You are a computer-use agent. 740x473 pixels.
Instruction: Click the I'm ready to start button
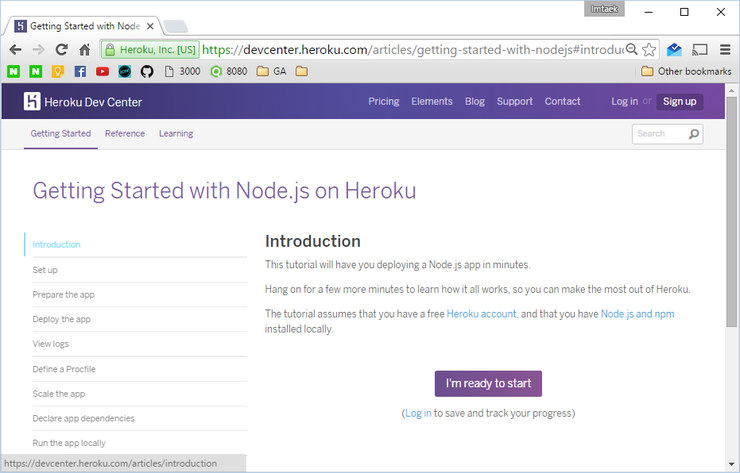488,383
